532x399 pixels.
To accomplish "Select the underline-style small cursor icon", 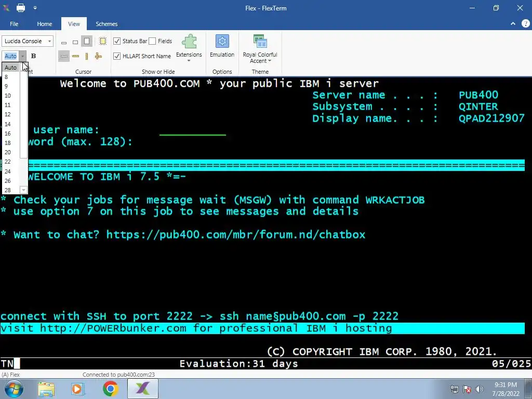I will coord(64,42).
